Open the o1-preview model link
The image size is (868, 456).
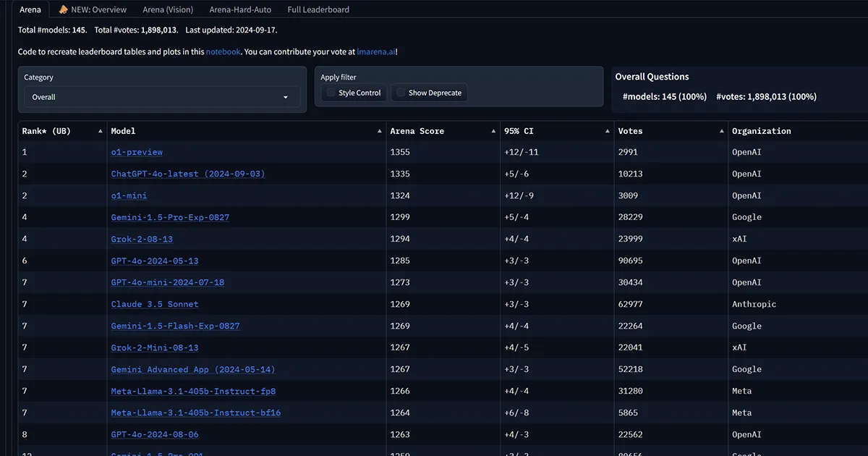click(137, 152)
